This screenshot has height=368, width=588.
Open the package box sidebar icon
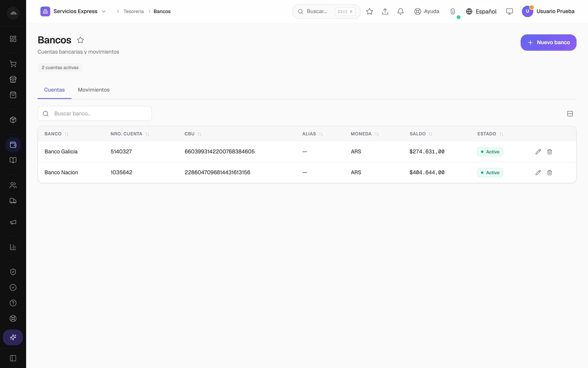(x=13, y=120)
